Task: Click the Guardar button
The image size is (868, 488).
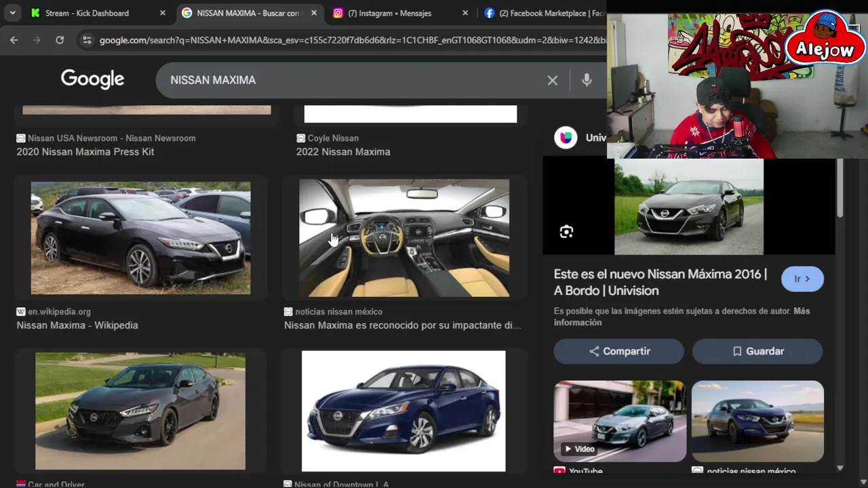Action: (757, 351)
